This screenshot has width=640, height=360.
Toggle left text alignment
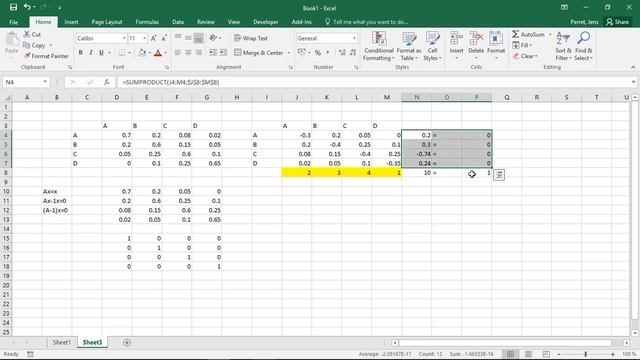[178, 53]
